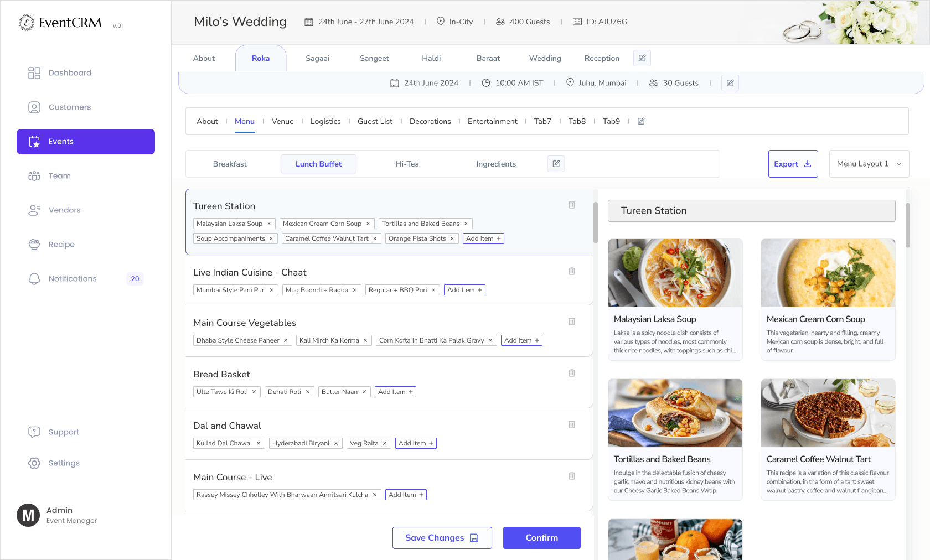
Task: Delete Main Course Vegetables section
Action: [x=572, y=322]
